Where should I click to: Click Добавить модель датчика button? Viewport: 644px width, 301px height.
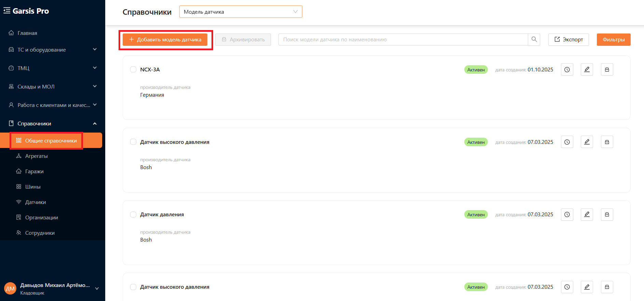tap(165, 40)
